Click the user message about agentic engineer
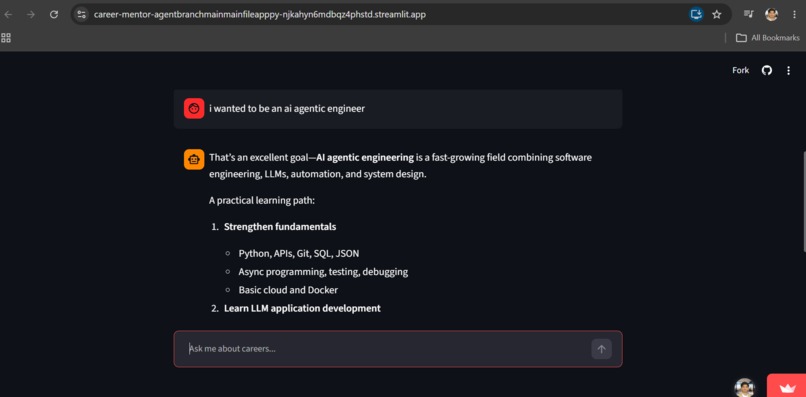Viewport: 806px width, 397px height. (287, 109)
